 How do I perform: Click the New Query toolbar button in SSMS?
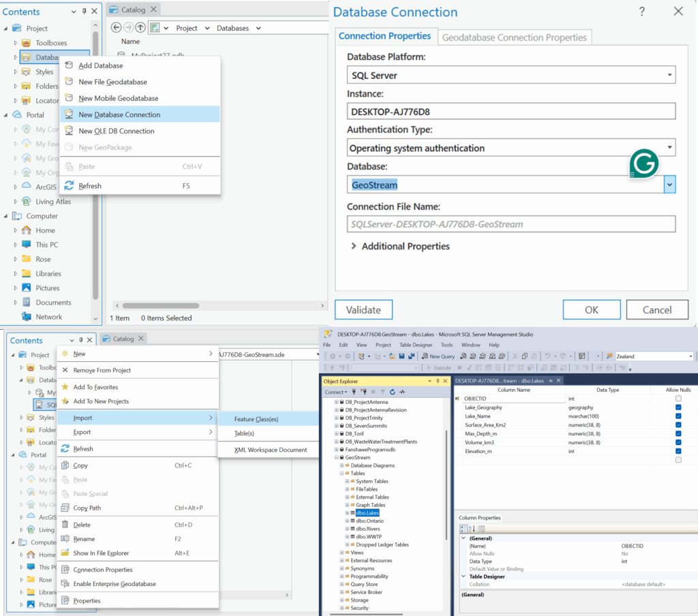click(x=438, y=356)
